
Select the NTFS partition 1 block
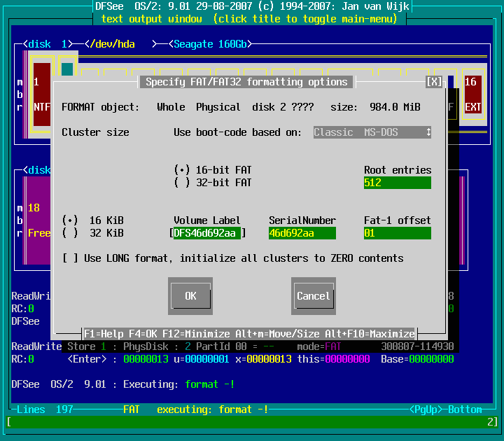coord(41,94)
